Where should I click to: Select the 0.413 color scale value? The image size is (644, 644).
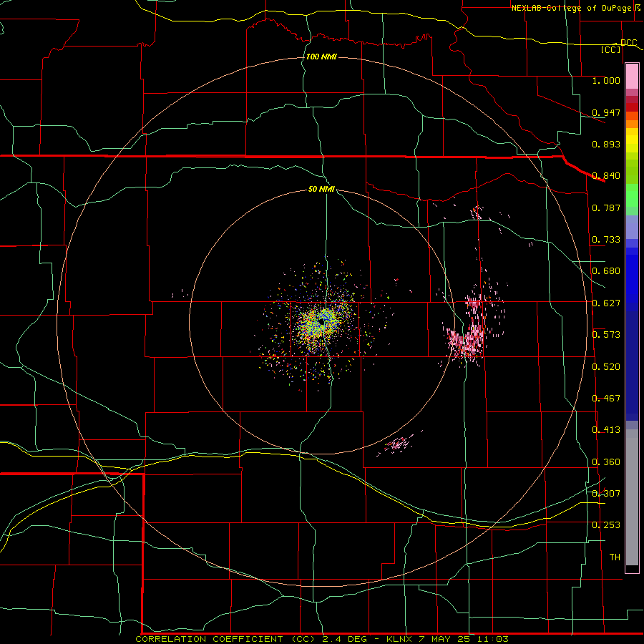606,430
